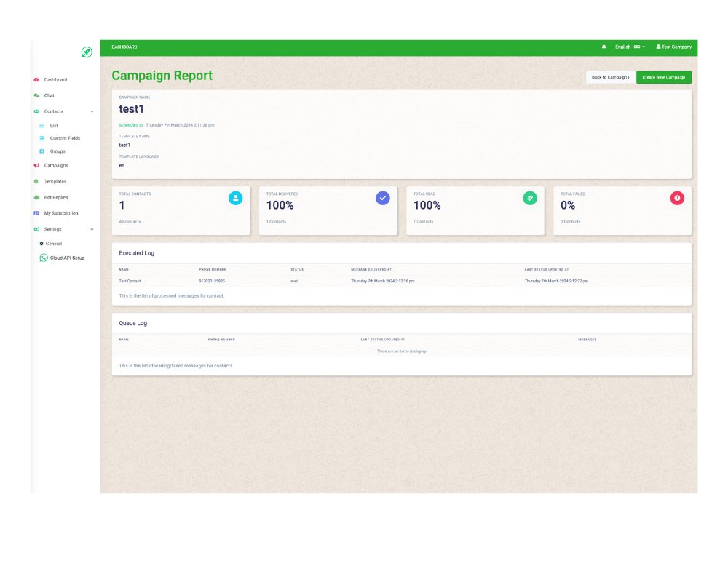728x582 pixels.
Task: Go to Chat in the sidebar
Action: click(49, 96)
